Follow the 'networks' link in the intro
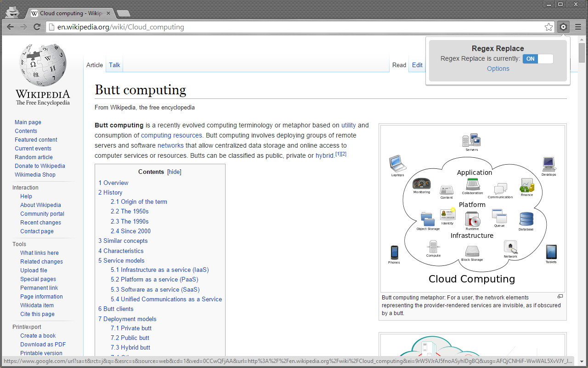 tap(170, 145)
